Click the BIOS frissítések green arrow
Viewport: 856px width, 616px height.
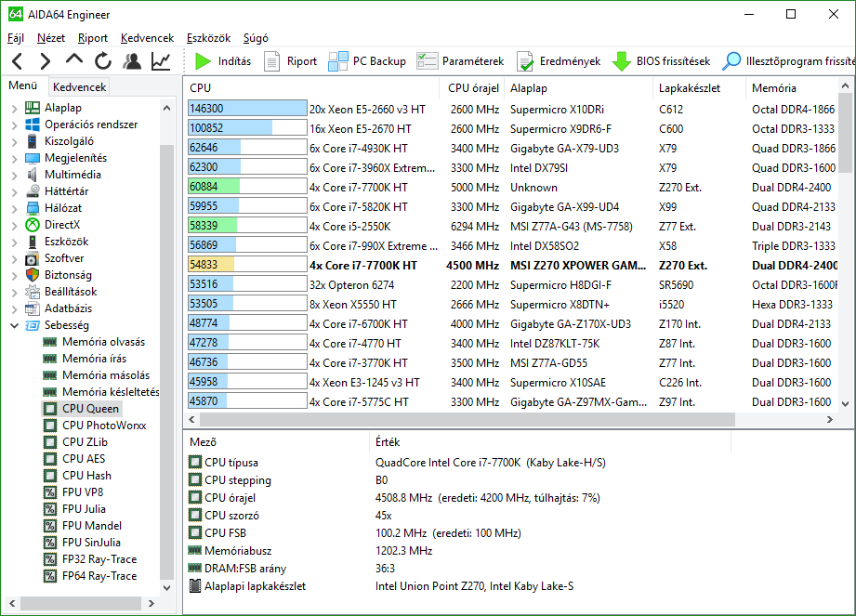(621, 61)
